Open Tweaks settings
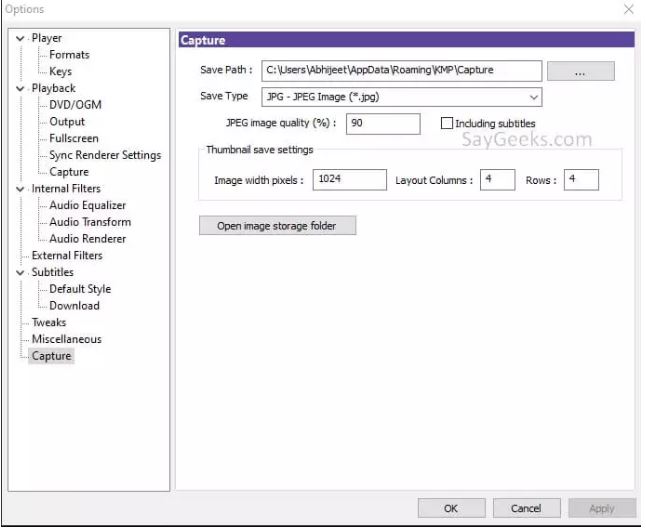Viewport: 646px width, 532px height. click(49, 323)
